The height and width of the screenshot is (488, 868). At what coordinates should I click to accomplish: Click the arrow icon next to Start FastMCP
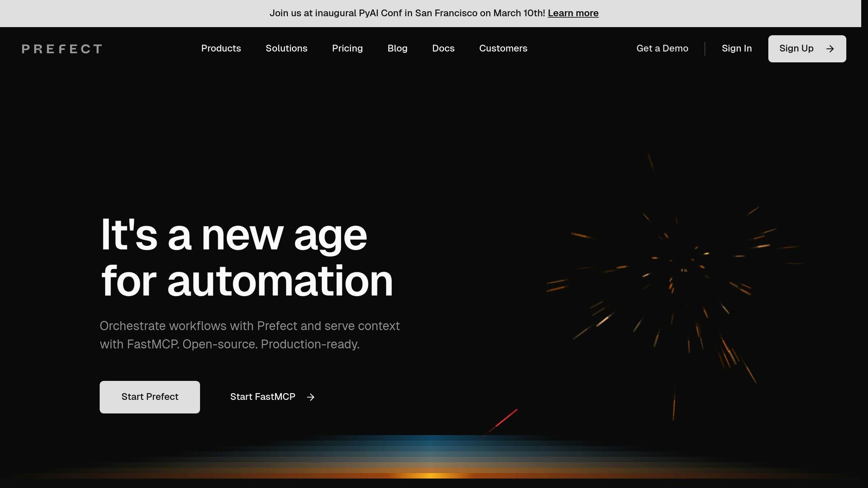[311, 397]
